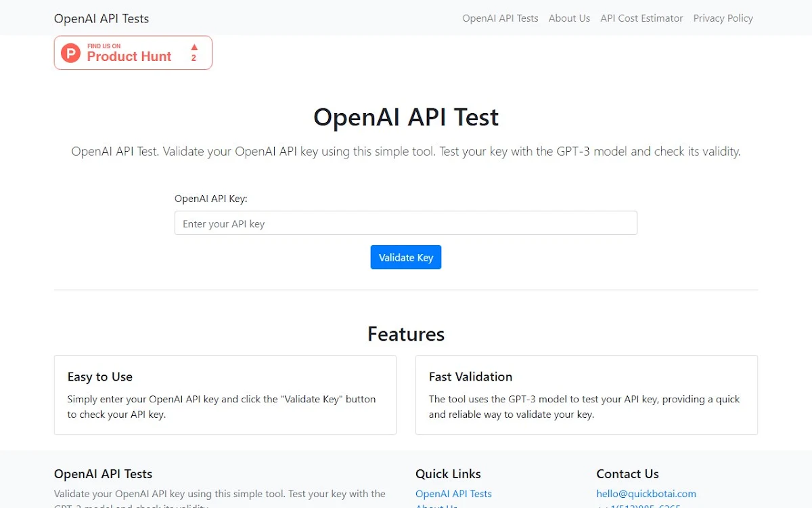Email hello@quickbotai.com link
The height and width of the screenshot is (508, 812).
tap(646, 494)
